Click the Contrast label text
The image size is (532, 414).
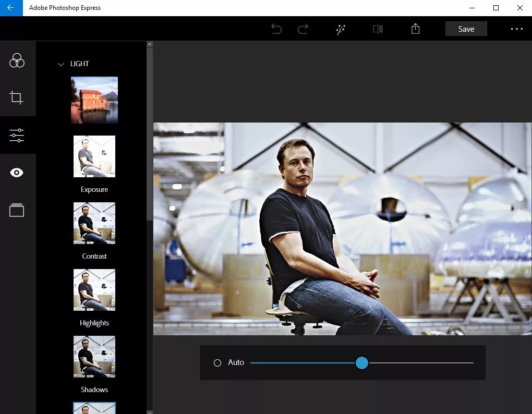[94, 257]
